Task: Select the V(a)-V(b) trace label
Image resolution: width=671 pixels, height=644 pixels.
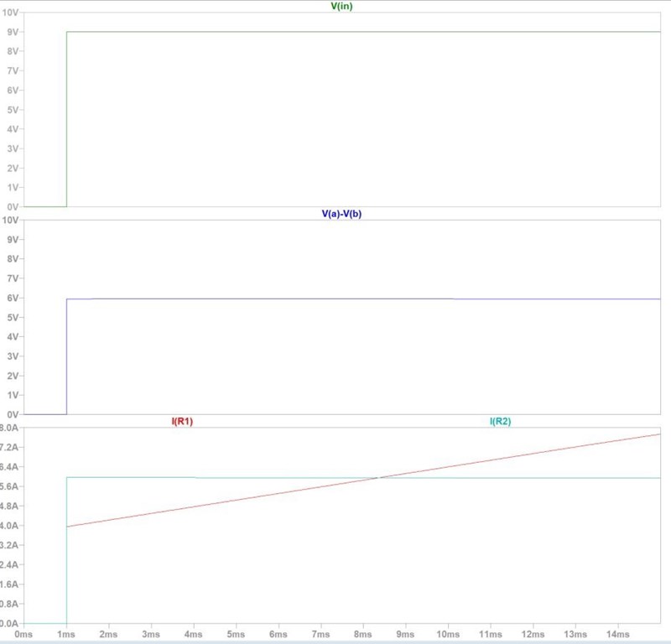Action: tap(341, 213)
